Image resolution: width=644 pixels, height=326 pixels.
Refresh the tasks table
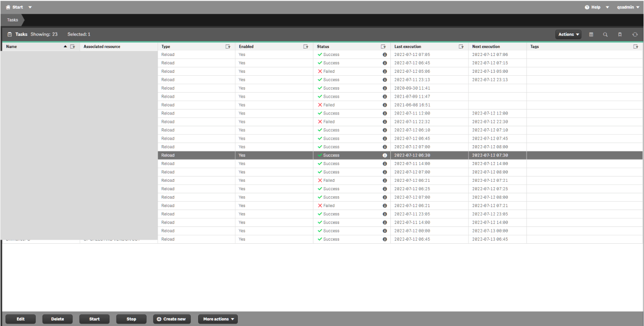point(635,34)
